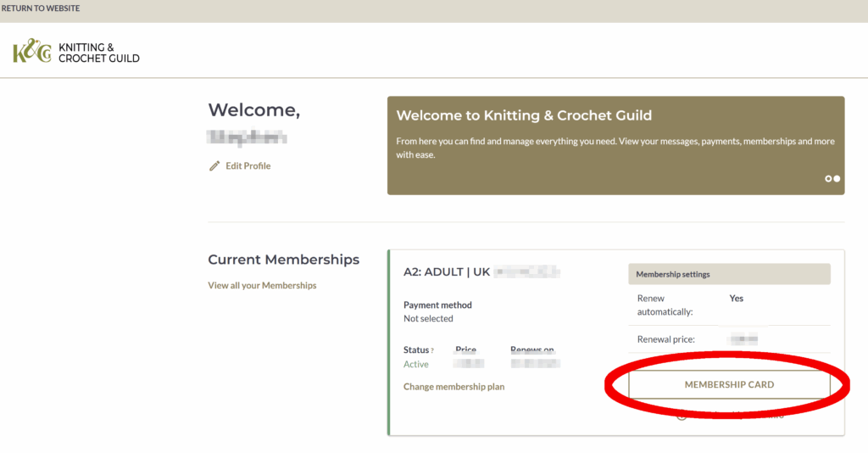The width and height of the screenshot is (868, 453).
Task: Click Change membership plan link
Action: coord(454,387)
